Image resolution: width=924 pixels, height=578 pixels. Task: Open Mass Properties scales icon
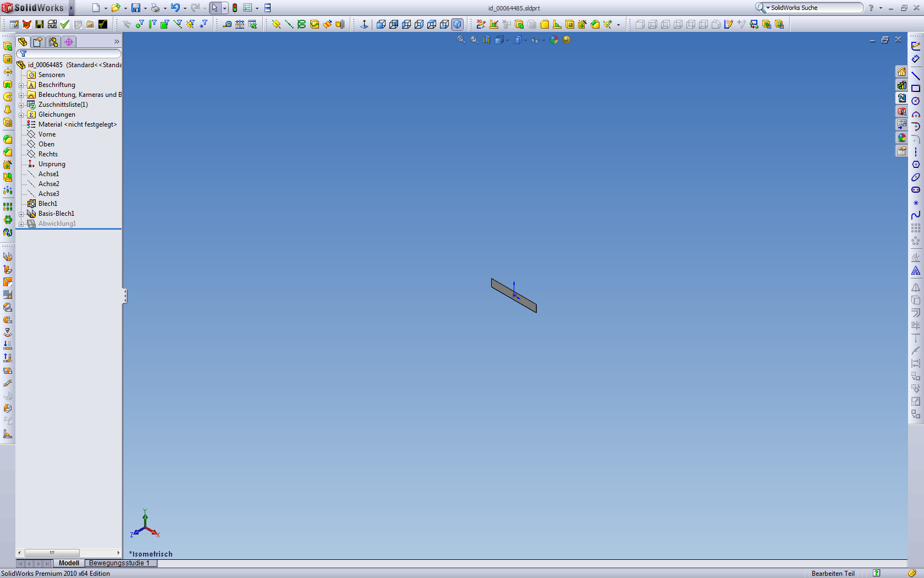(x=240, y=24)
